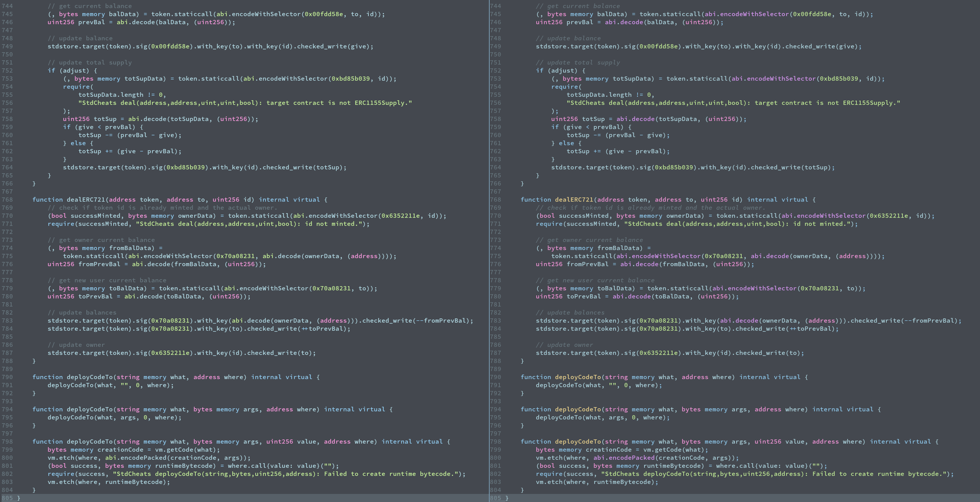The height and width of the screenshot is (502, 980).
Task: Click line number 768 in the left pane
Action: click(x=7, y=200)
